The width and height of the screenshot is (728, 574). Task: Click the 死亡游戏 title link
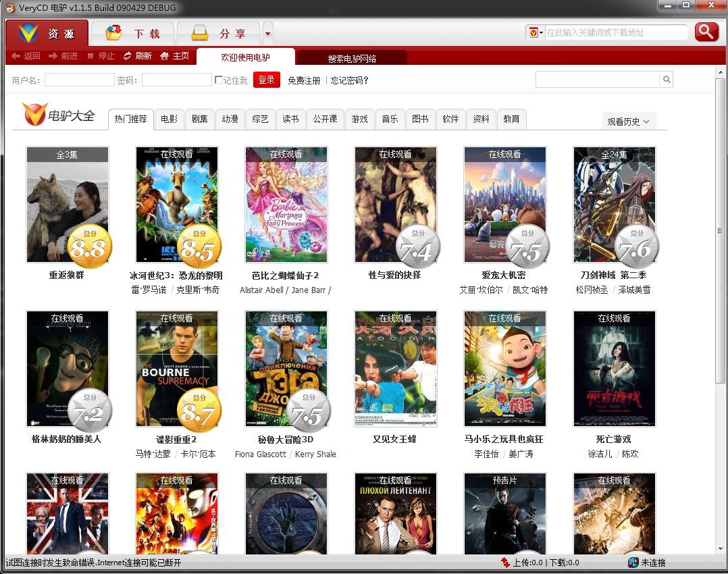point(613,440)
